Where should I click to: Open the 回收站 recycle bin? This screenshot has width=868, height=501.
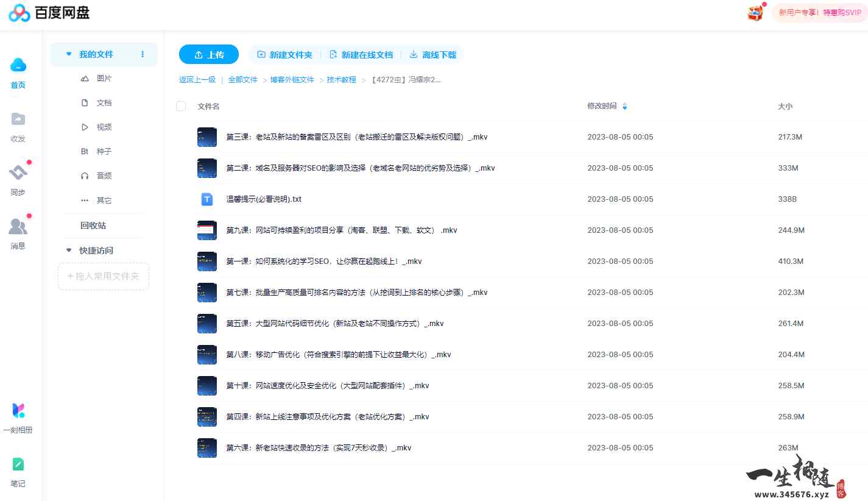93,225
